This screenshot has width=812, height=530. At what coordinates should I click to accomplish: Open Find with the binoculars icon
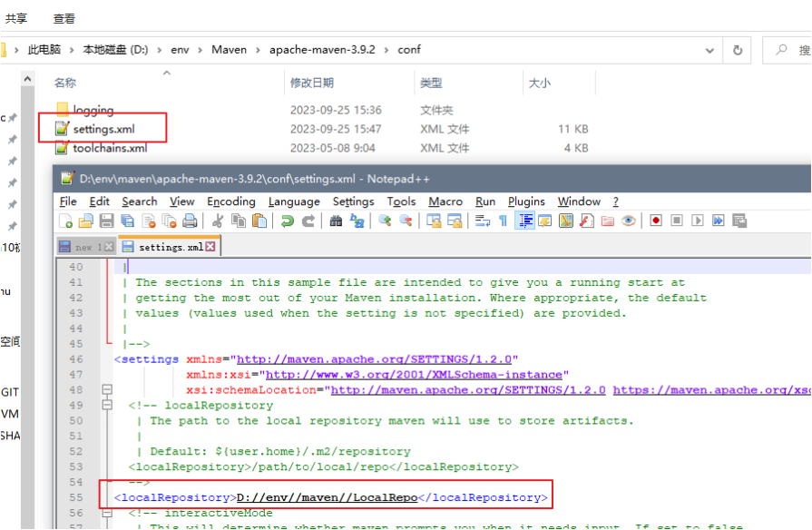(x=336, y=221)
